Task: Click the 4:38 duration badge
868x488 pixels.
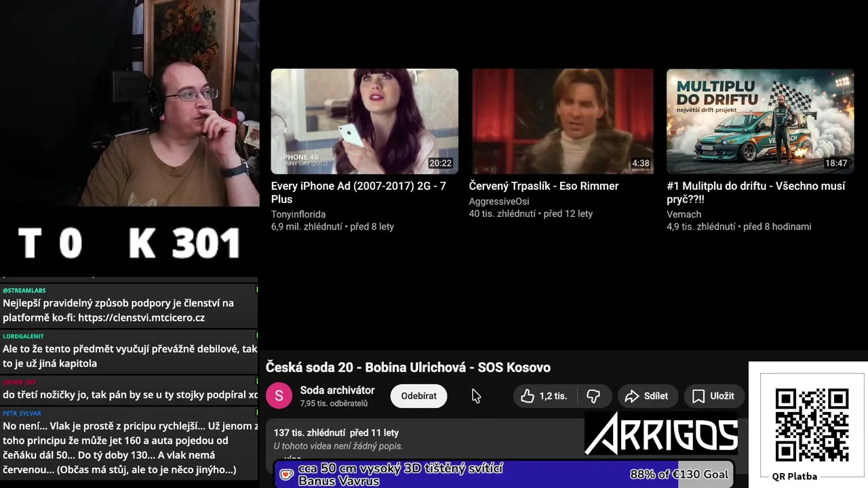Action: (640, 163)
